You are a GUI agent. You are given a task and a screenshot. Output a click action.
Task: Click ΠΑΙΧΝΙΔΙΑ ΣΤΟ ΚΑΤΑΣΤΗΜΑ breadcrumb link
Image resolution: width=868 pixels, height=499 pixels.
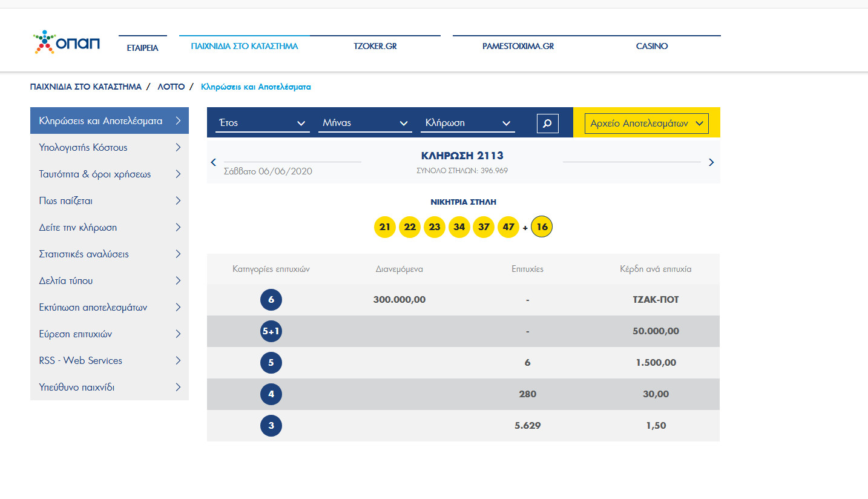click(x=85, y=87)
